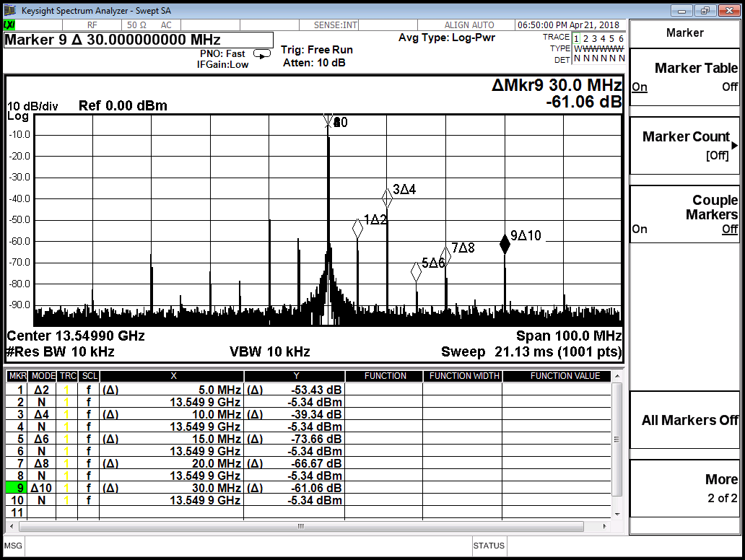
Task: Click the MODE column header
Action: coord(43,376)
